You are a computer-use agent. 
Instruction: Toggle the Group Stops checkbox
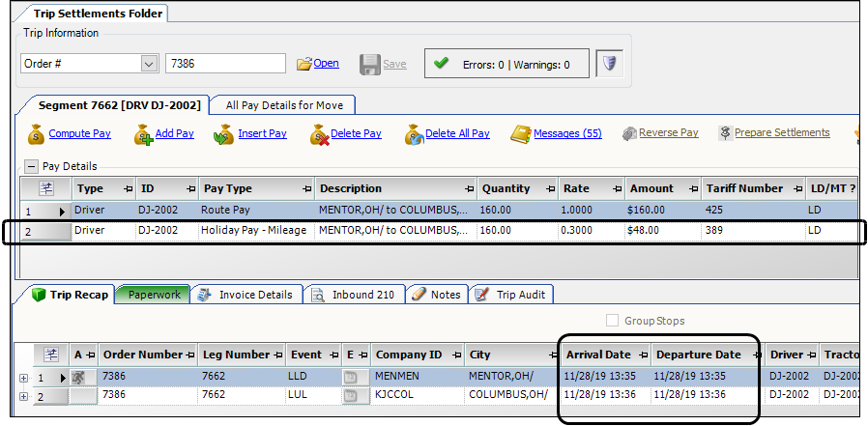coord(613,321)
